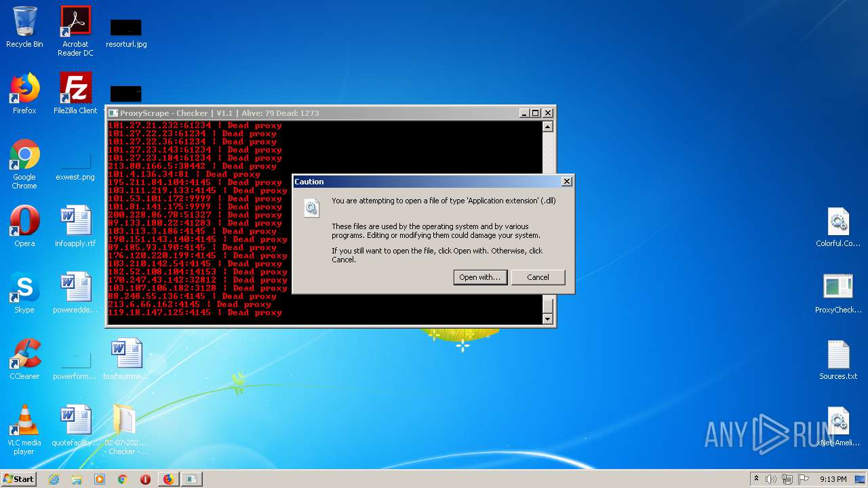This screenshot has height=488, width=868.
Task: Click the Start button
Action: coord(19,479)
